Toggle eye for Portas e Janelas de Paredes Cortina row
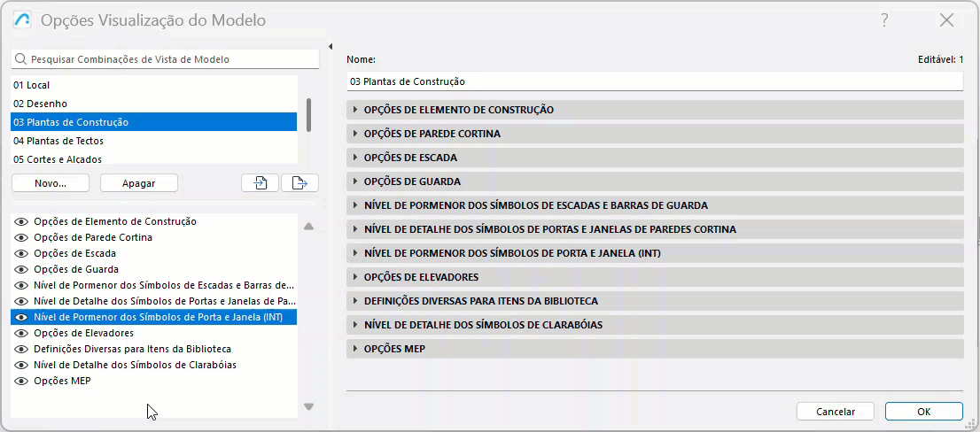Image resolution: width=980 pixels, height=432 pixels. point(22,302)
